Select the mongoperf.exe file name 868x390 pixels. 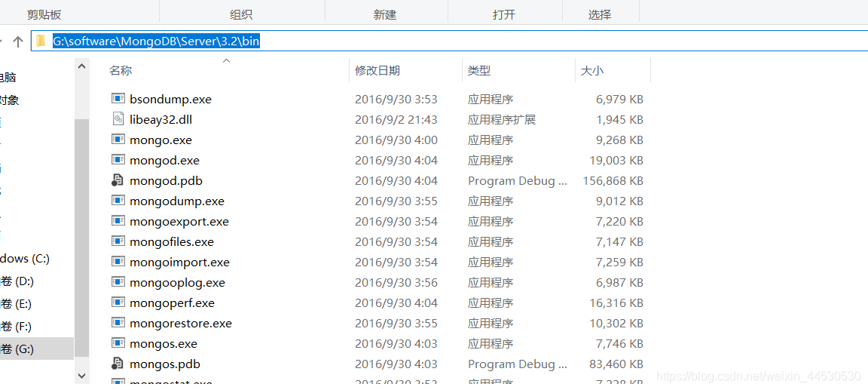172,303
